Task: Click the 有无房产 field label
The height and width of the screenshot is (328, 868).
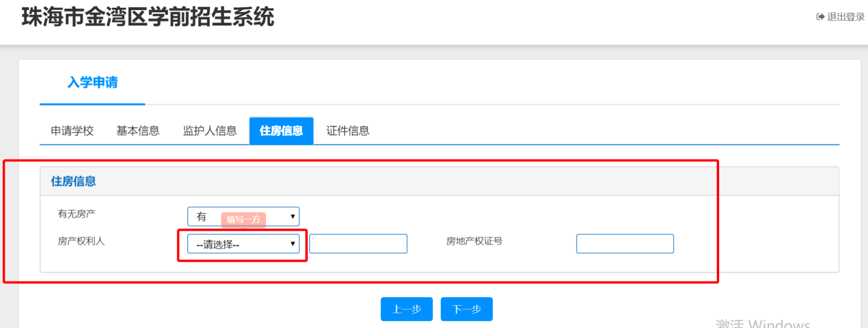Action: pos(77,214)
